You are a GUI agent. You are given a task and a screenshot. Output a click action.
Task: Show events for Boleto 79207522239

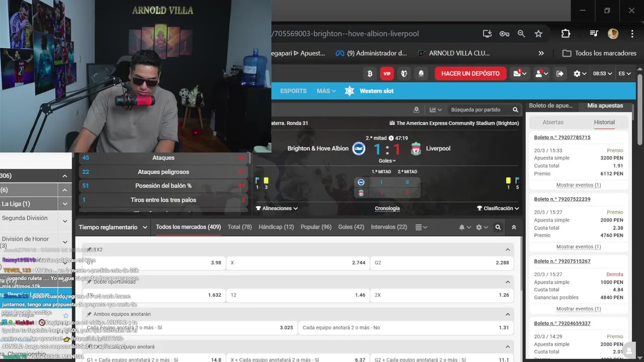pyautogui.click(x=579, y=247)
